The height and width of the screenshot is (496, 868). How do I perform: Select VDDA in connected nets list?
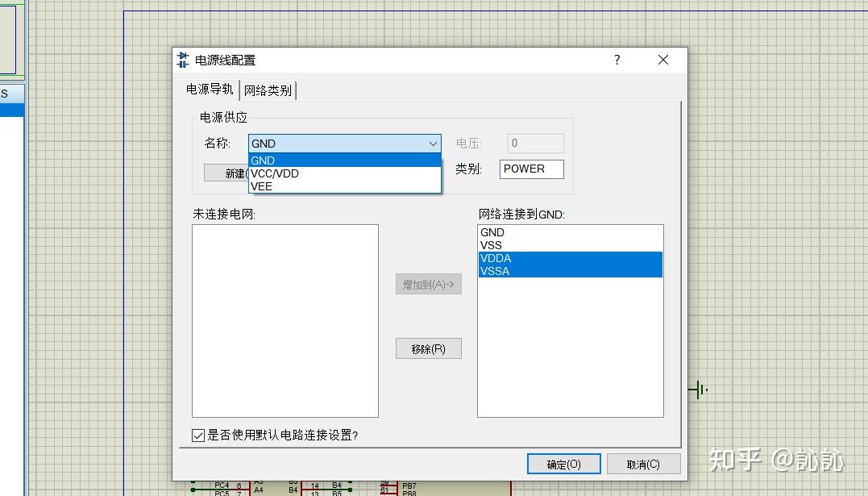click(570, 258)
